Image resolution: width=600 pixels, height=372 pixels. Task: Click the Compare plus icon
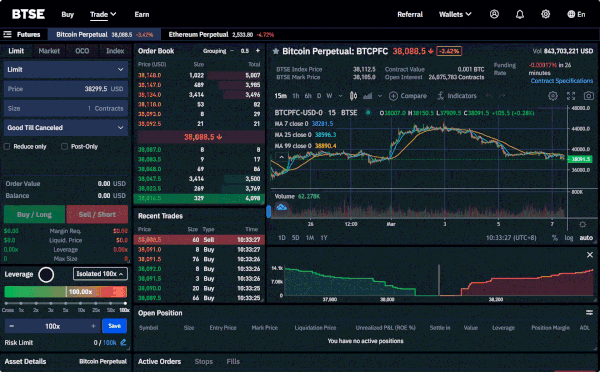[x=393, y=96]
